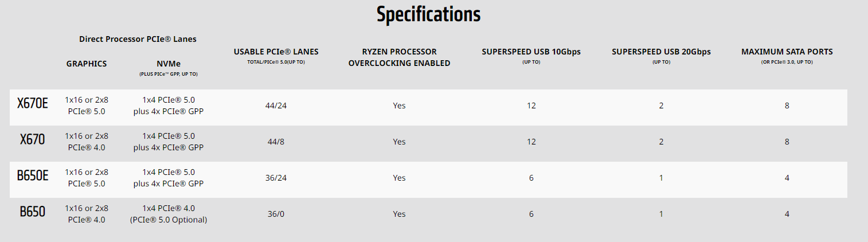
Task: Click Ryzen Processor Overclocking Enabled header
Action: (x=399, y=57)
